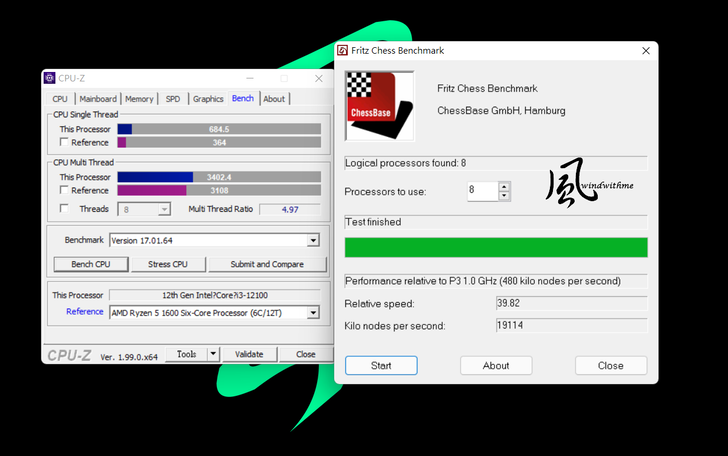Open the About tab in CPU-Z
Image resolution: width=728 pixels, height=456 pixels.
(x=274, y=99)
